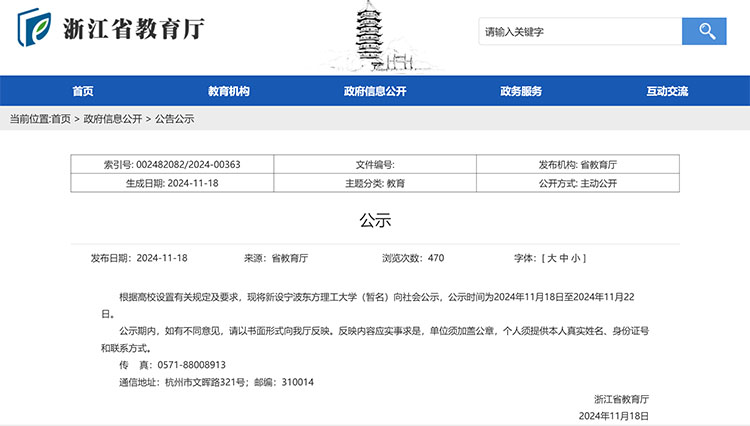Open the 首页 navigation menu item
Viewport: 750px width, 426px height.
tap(83, 91)
